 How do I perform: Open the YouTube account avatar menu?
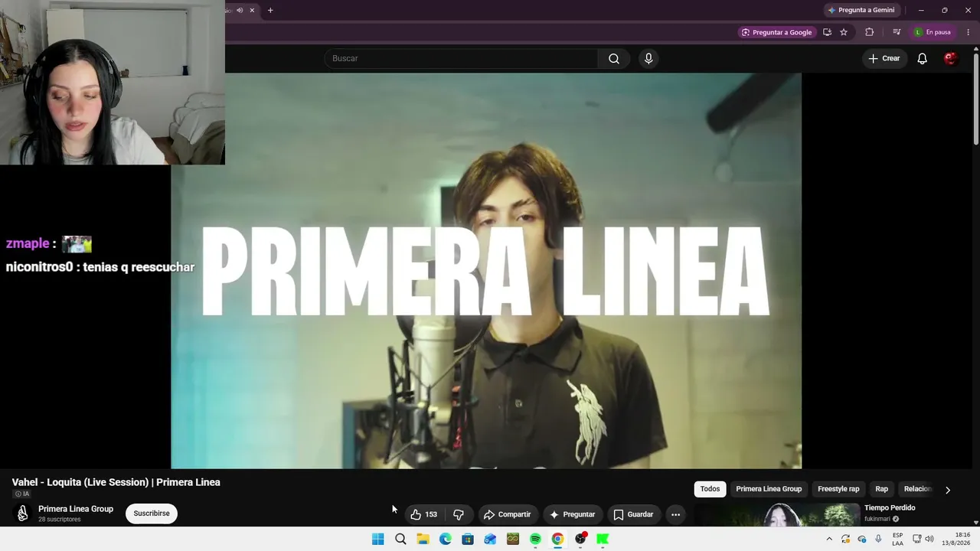(x=951, y=59)
